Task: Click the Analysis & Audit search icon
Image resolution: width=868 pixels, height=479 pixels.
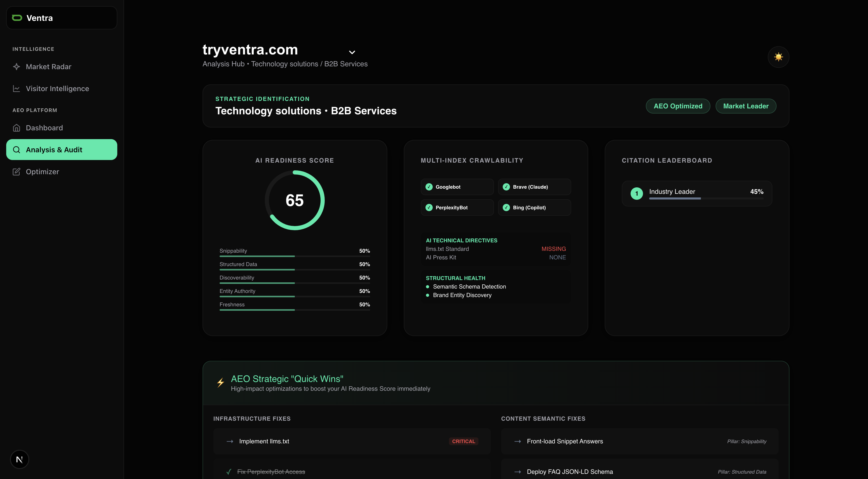Action: pyautogui.click(x=17, y=150)
